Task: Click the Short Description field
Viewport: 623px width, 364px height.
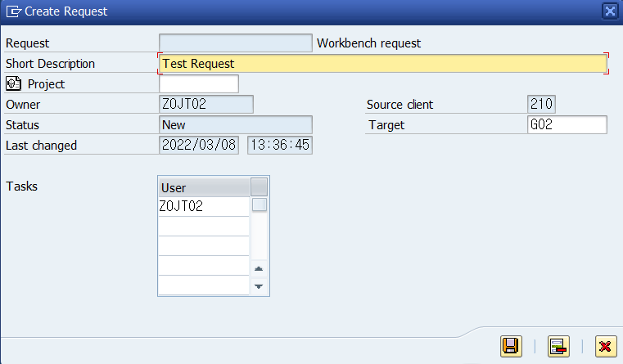Action: [x=383, y=64]
